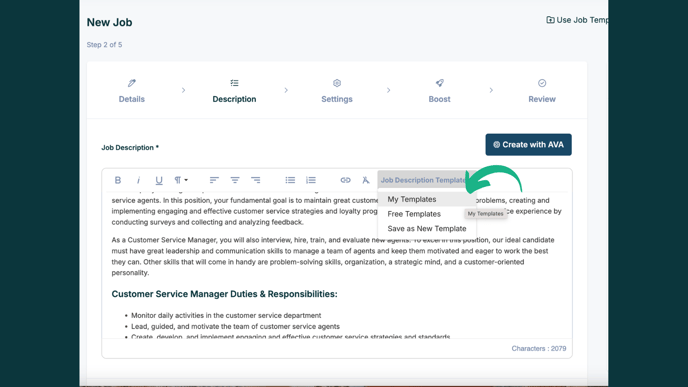The width and height of the screenshot is (688, 387).
Task: Insert a bulleted list
Action: tap(290, 180)
